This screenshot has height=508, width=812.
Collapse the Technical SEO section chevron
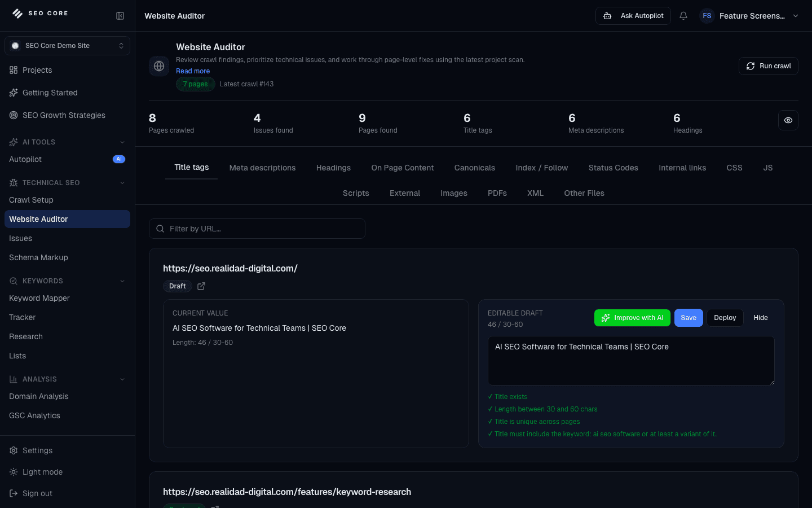(122, 183)
